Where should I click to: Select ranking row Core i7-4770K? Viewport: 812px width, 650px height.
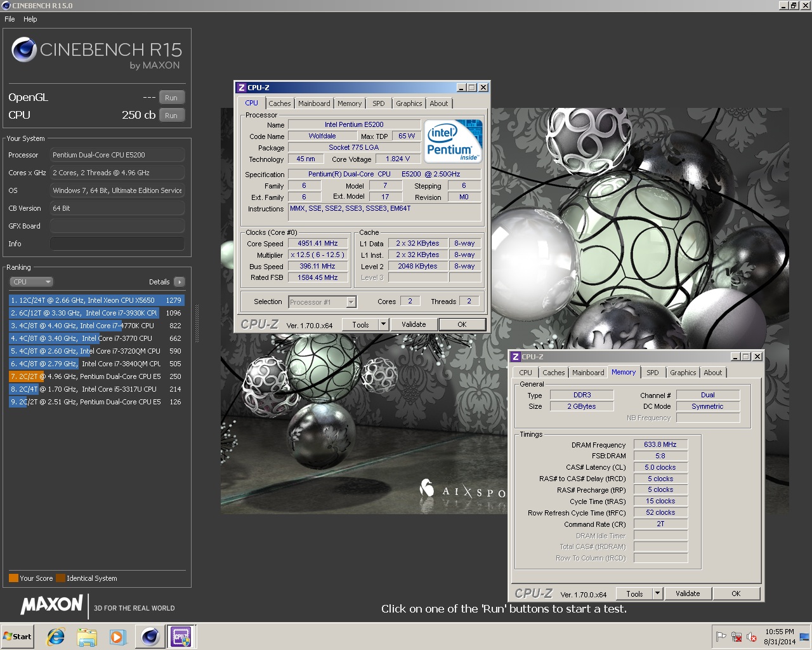click(x=96, y=326)
